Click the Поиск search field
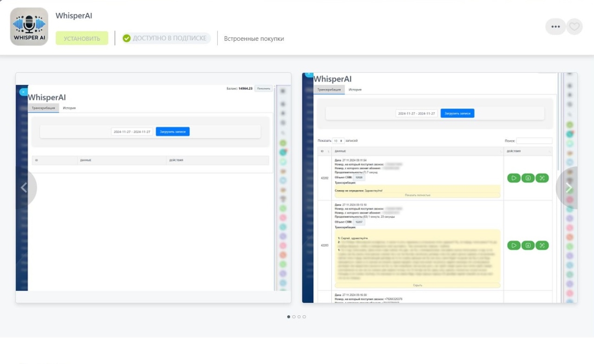This screenshot has height=364, width=594. pos(534,140)
